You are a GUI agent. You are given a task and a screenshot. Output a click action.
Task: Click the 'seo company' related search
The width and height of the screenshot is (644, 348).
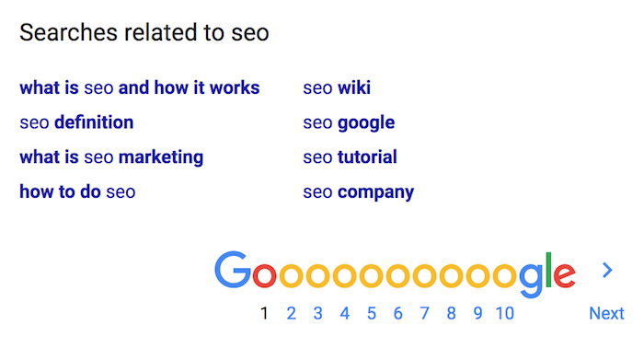pyautogui.click(x=359, y=192)
